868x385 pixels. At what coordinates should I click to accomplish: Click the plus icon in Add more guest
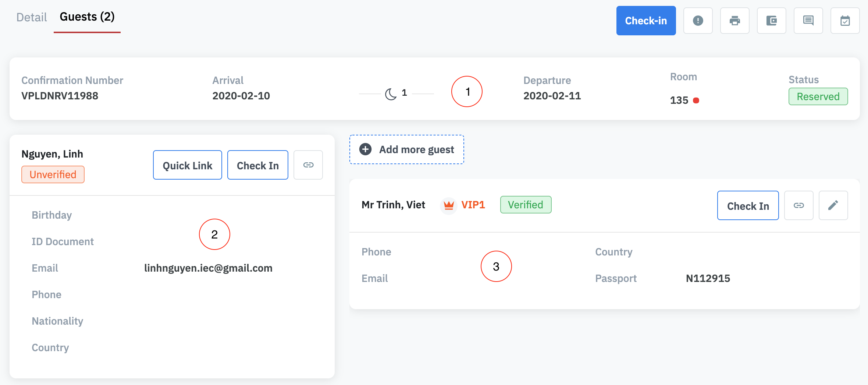pos(365,149)
